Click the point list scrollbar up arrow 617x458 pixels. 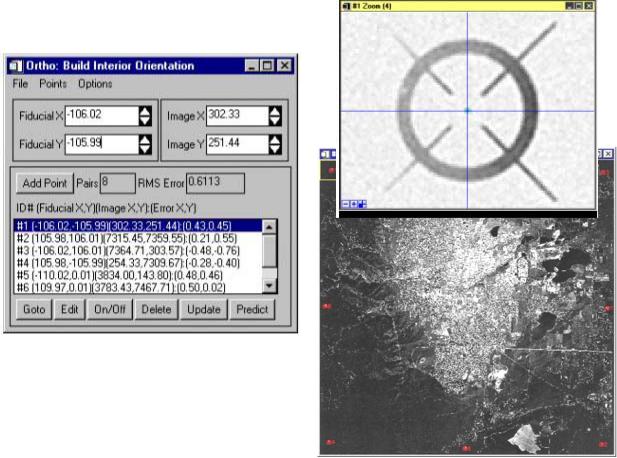(268, 227)
